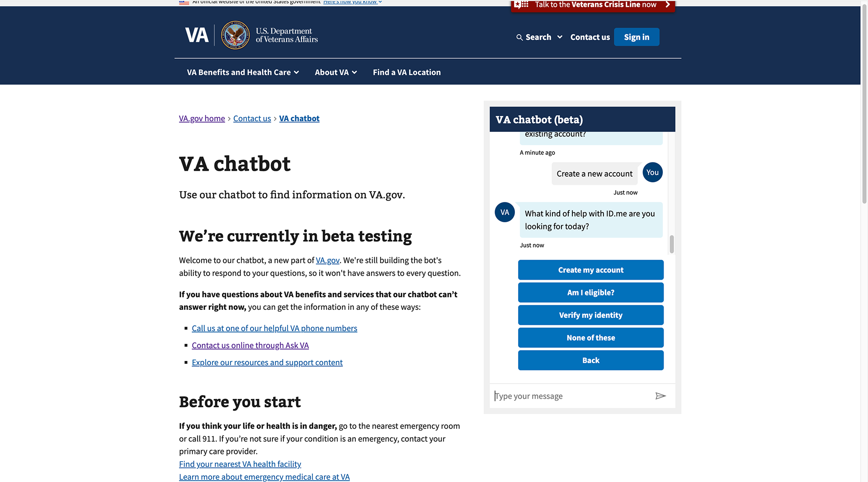Open 'Contact us online through Ask VA'
The width and height of the screenshot is (868, 482).
tap(250, 346)
